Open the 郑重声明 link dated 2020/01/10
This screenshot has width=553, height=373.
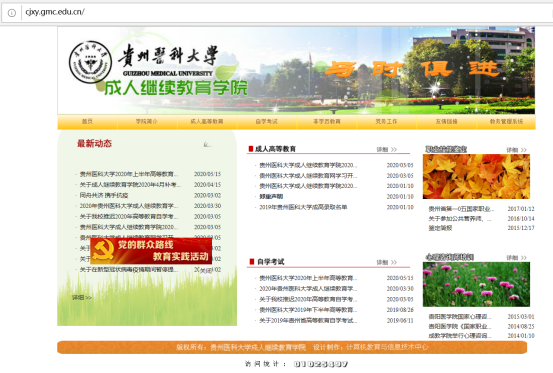tap(271, 197)
